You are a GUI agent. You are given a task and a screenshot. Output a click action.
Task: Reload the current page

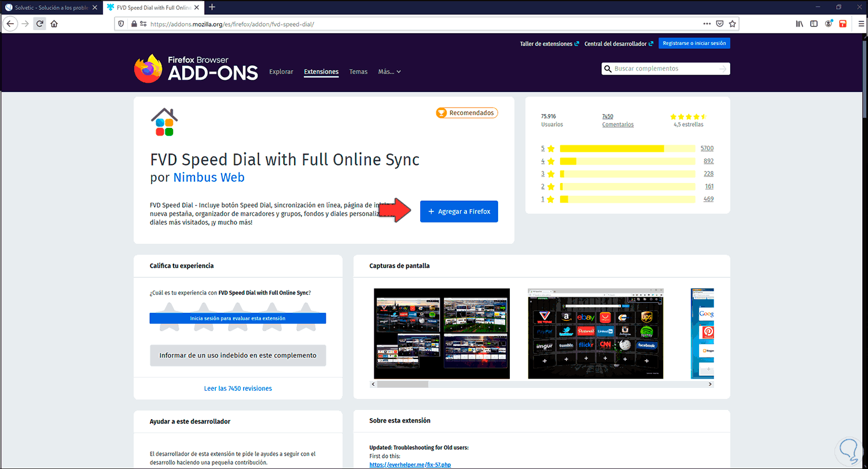point(39,24)
